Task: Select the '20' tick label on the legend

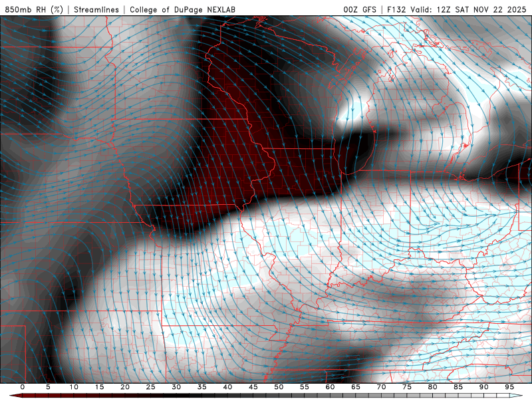Action: coord(125,387)
